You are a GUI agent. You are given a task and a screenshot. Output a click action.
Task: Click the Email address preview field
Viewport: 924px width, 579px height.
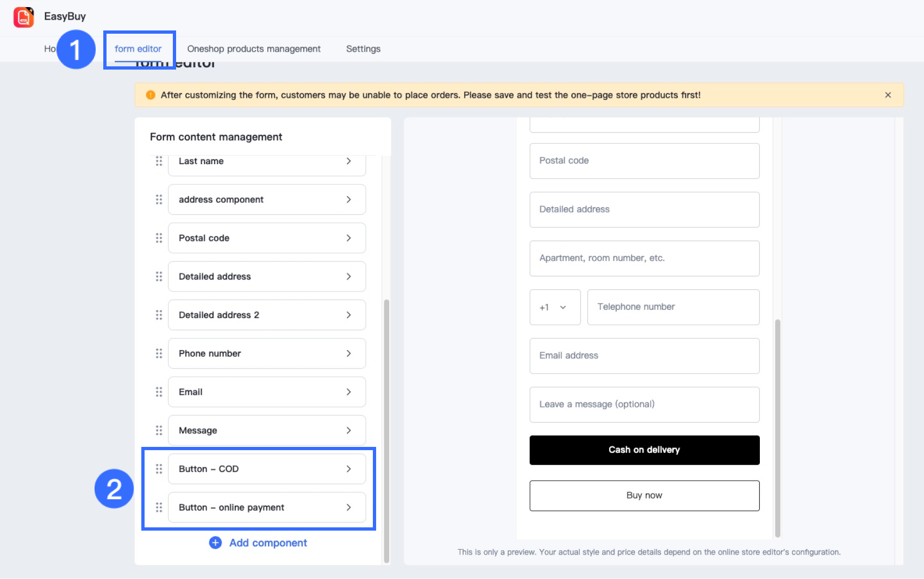pyautogui.click(x=644, y=356)
